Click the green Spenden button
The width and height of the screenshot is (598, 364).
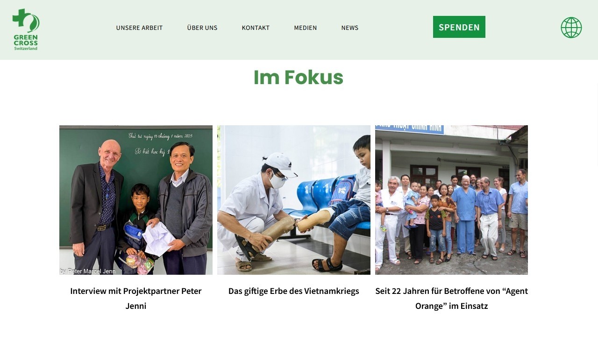[459, 27]
